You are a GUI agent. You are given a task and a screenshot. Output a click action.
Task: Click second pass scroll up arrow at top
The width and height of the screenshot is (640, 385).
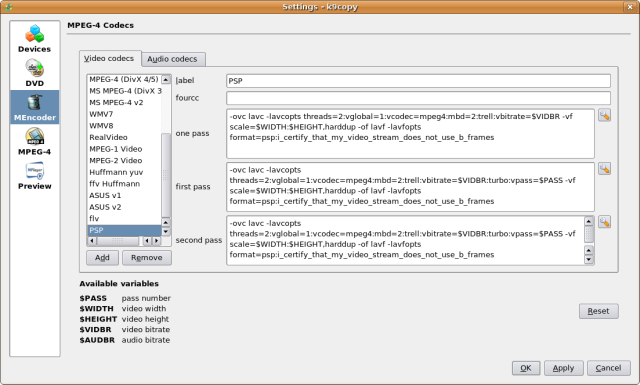pos(589,221)
